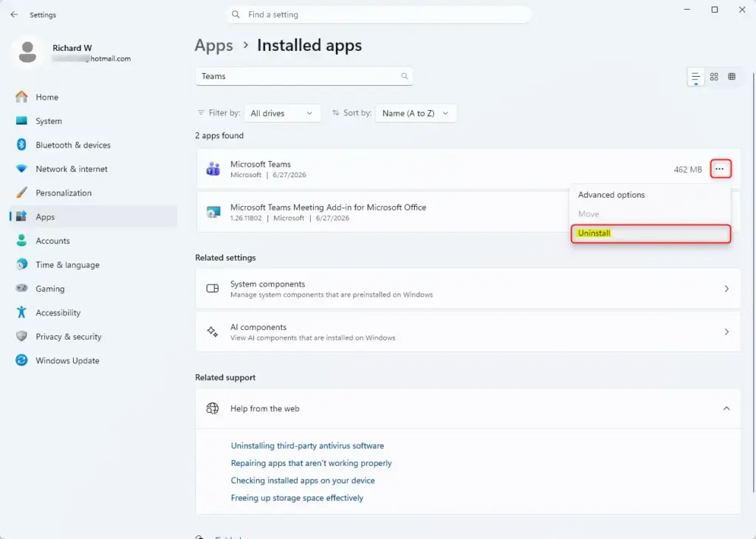Open Repairing apps that aren't working properly
The height and width of the screenshot is (539, 756).
311,463
